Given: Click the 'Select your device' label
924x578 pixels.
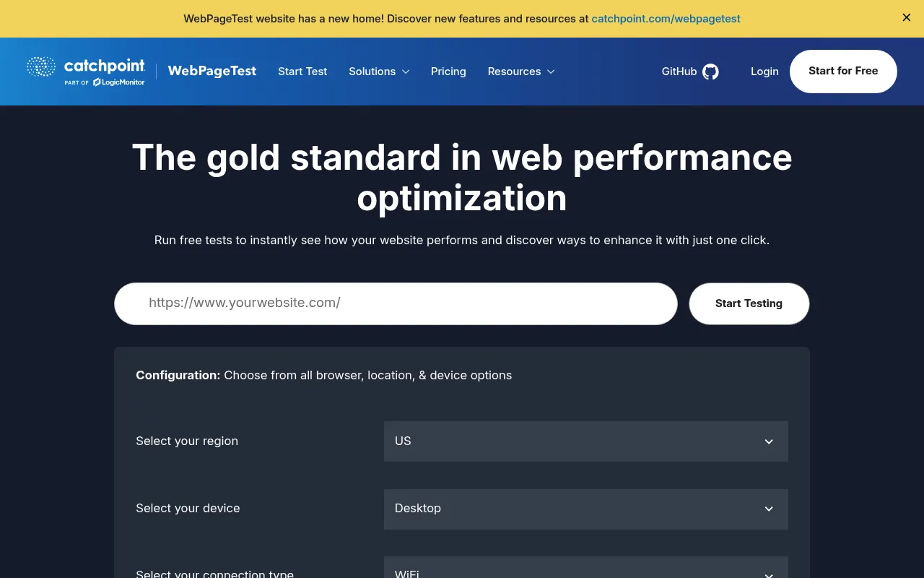Looking at the screenshot, I should click(x=188, y=509).
